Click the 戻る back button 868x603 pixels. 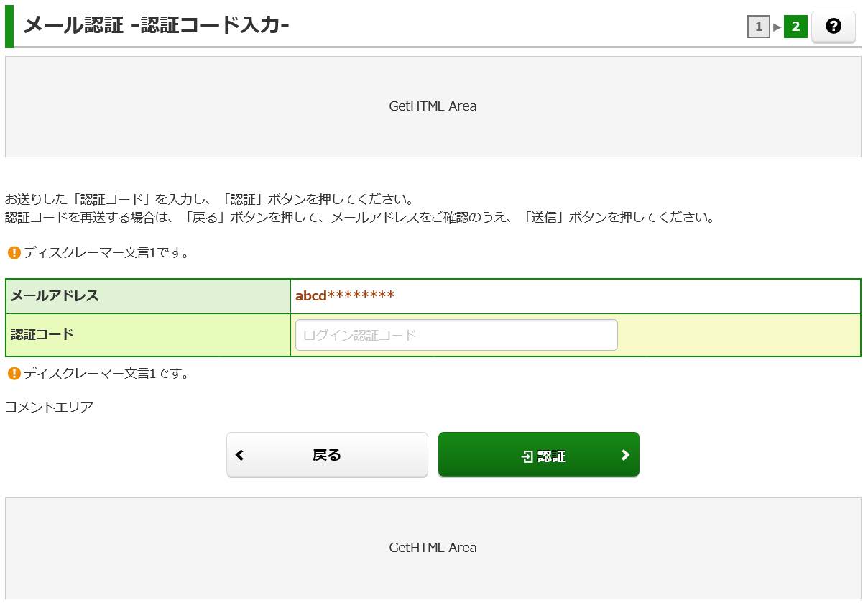tap(327, 455)
